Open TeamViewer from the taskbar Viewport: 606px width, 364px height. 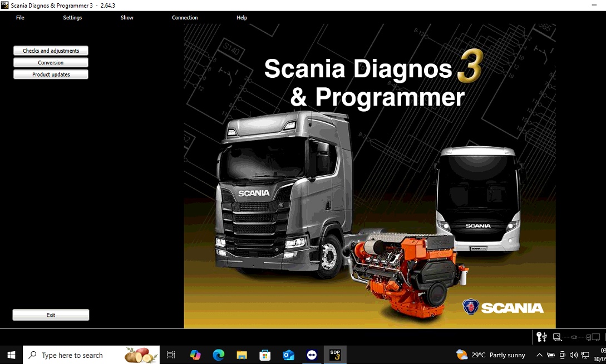[312, 355]
